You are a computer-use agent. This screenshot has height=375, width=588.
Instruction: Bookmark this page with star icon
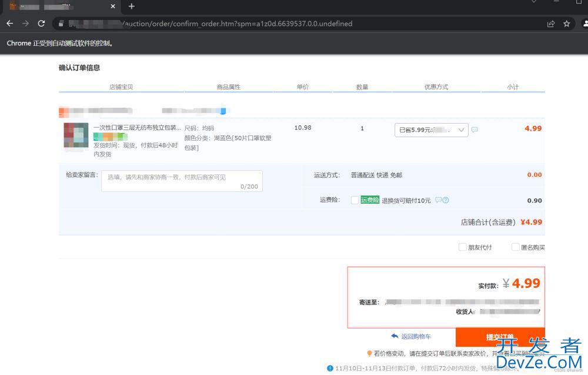[567, 24]
